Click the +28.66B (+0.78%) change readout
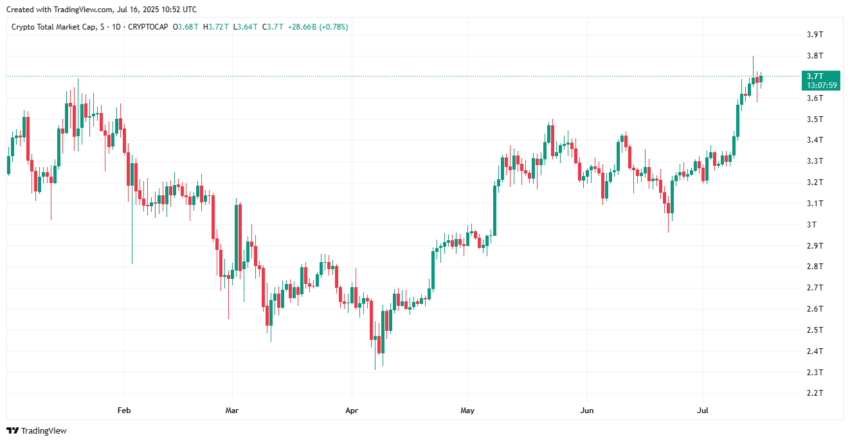850x442 pixels. [318, 27]
